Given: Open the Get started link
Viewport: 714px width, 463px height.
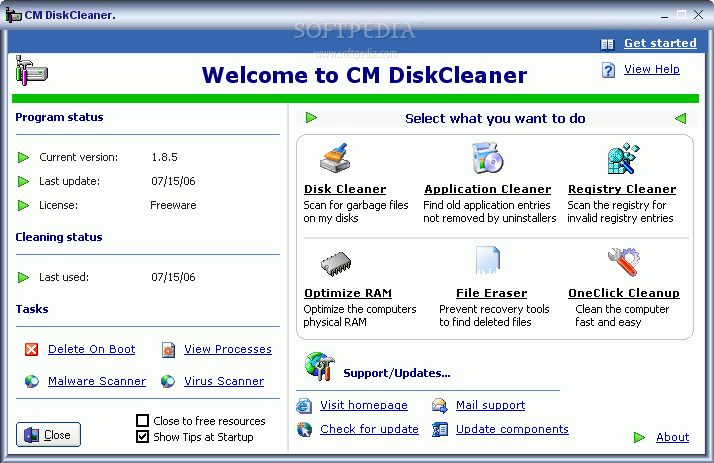Looking at the screenshot, I should [x=660, y=43].
